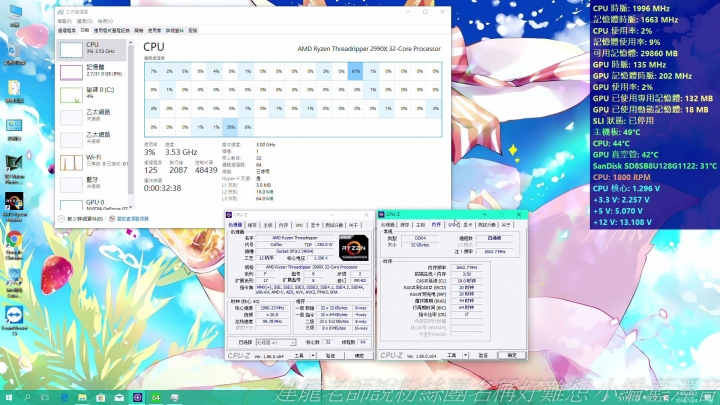
Task: Open 處理器 #1 selection dropdown in CPU-Z
Action: (x=276, y=343)
